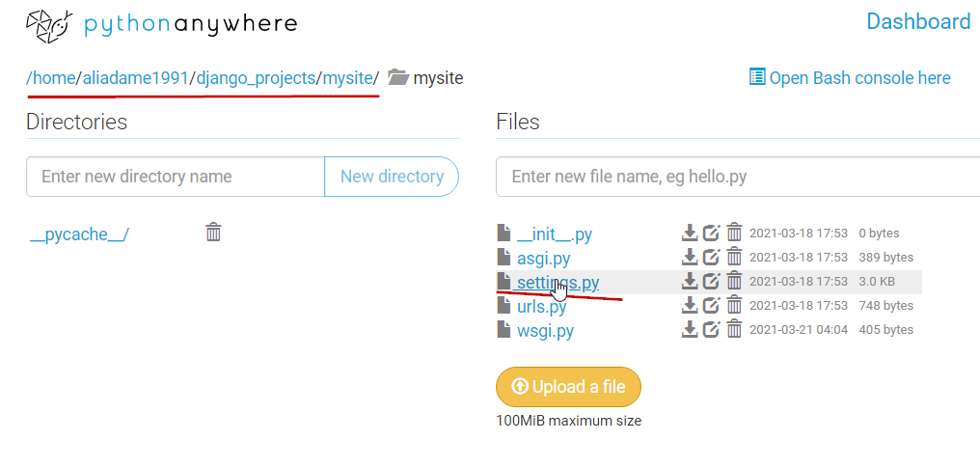The height and width of the screenshot is (468, 980).
Task: Edit the wsgi.py file
Action: tap(711, 329)
